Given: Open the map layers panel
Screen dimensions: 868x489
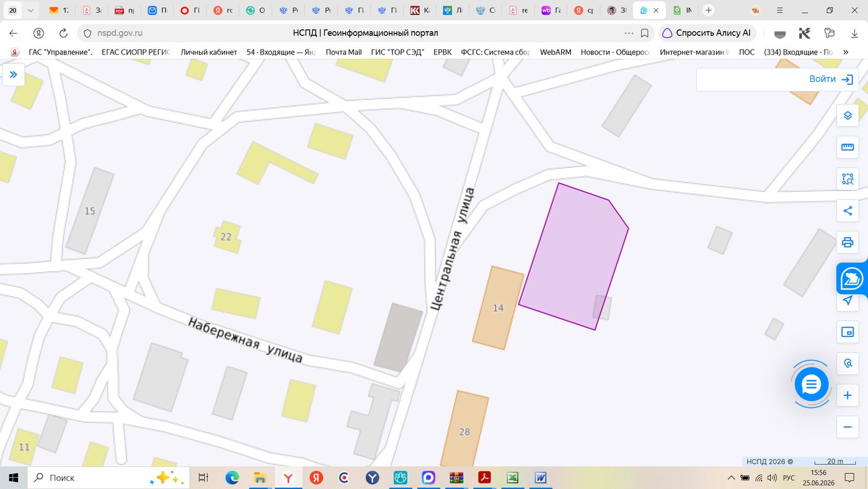Looking at the screenshot, I should tap(848, 115).
